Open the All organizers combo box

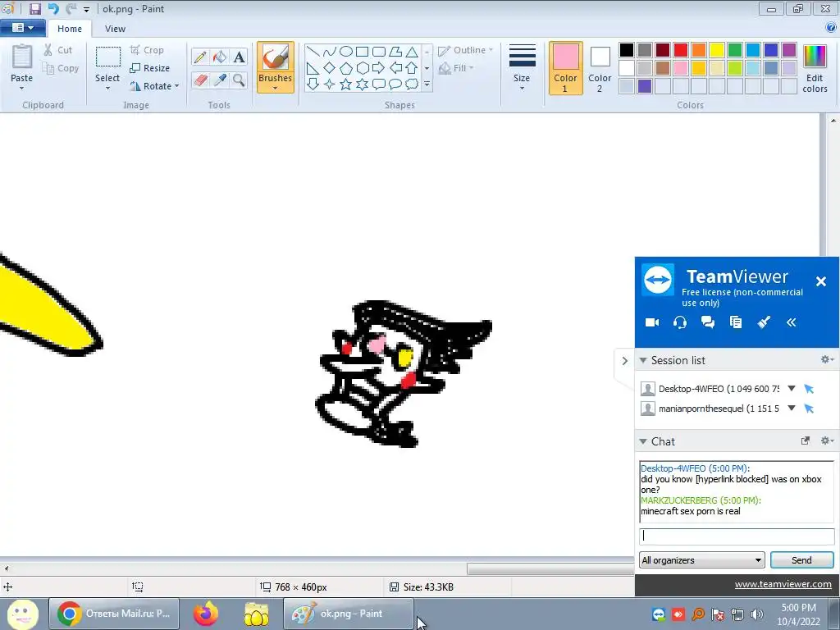[702, 559]
